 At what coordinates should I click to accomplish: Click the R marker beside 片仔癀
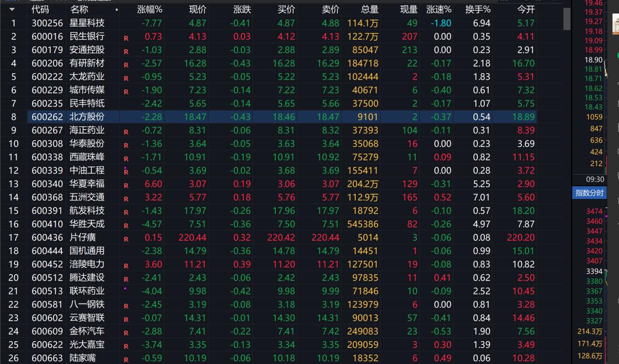click(126, 239)
